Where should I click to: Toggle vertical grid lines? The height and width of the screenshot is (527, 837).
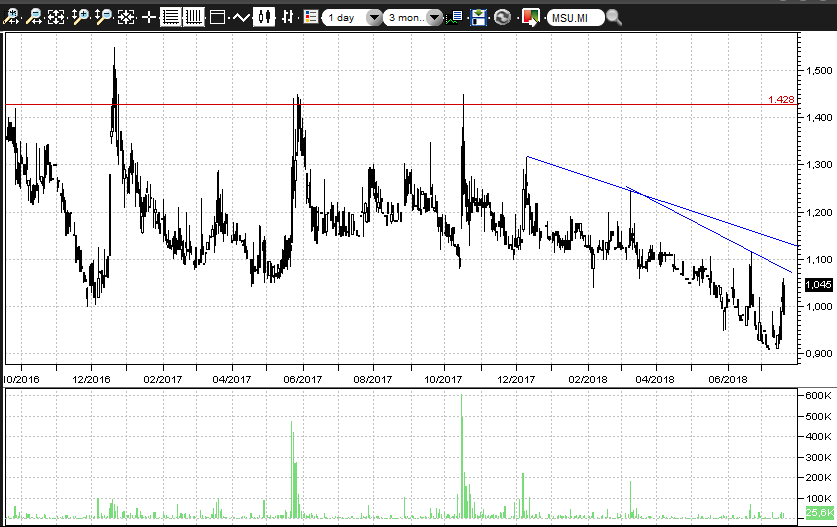193,17
